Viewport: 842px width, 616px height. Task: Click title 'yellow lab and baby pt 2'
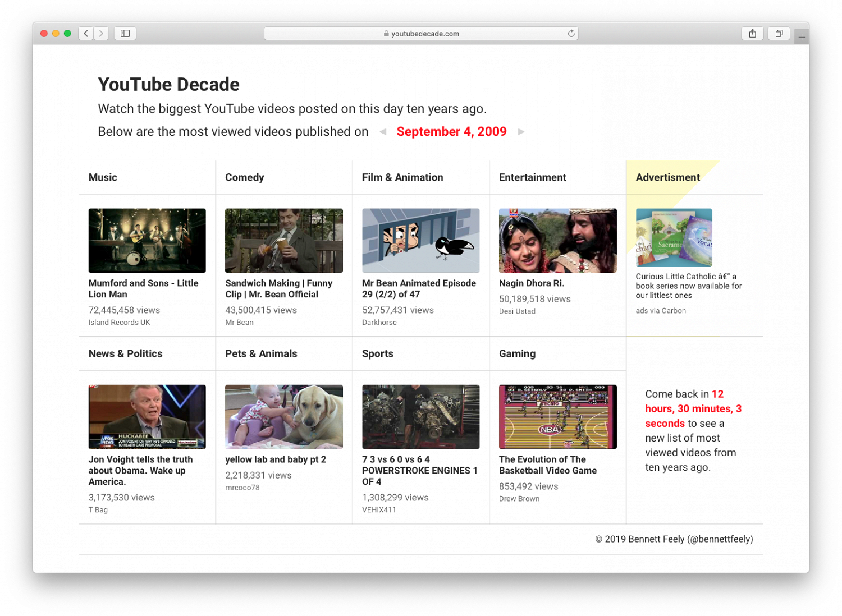276,459
